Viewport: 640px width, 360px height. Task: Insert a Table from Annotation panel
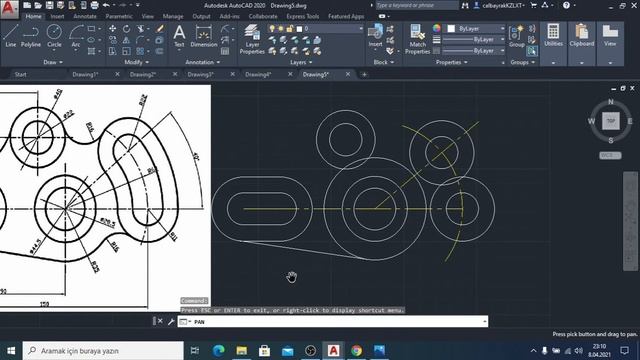click(225, 51)
